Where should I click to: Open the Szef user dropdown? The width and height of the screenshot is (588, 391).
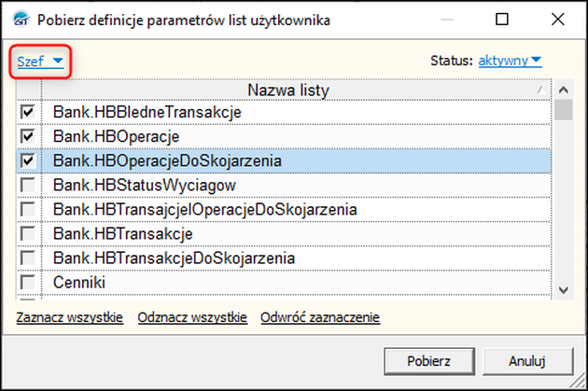pos(39,62)
